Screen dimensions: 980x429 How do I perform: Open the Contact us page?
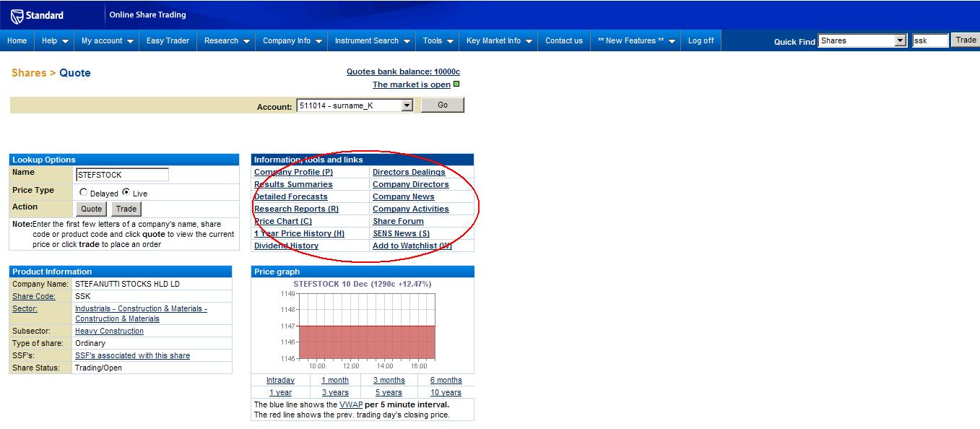click(564, 40)
